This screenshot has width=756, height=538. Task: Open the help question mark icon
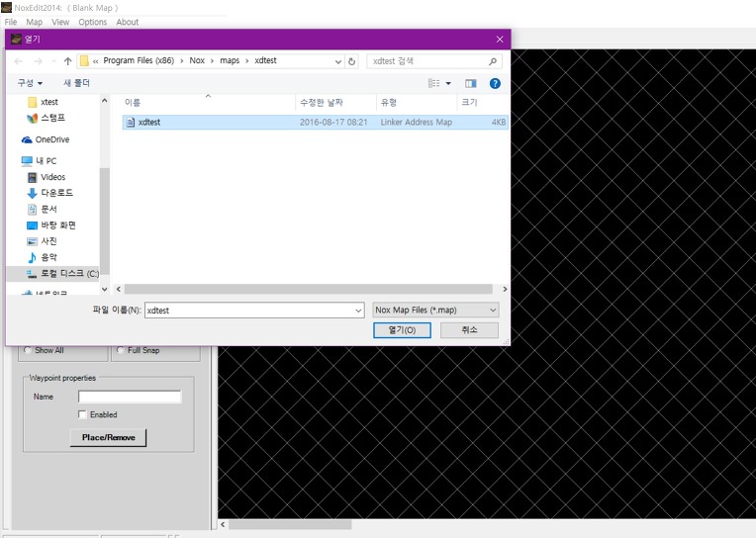pos(495,84)
